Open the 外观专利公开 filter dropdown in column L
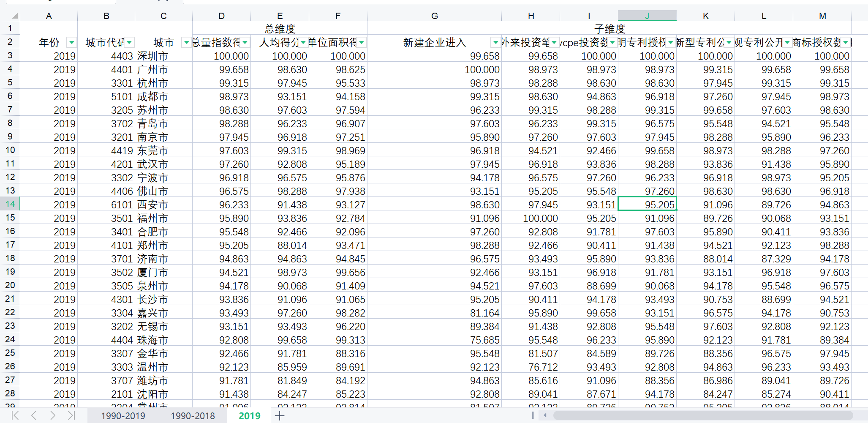This screenshot has width=868, height=423. (787, 42)
